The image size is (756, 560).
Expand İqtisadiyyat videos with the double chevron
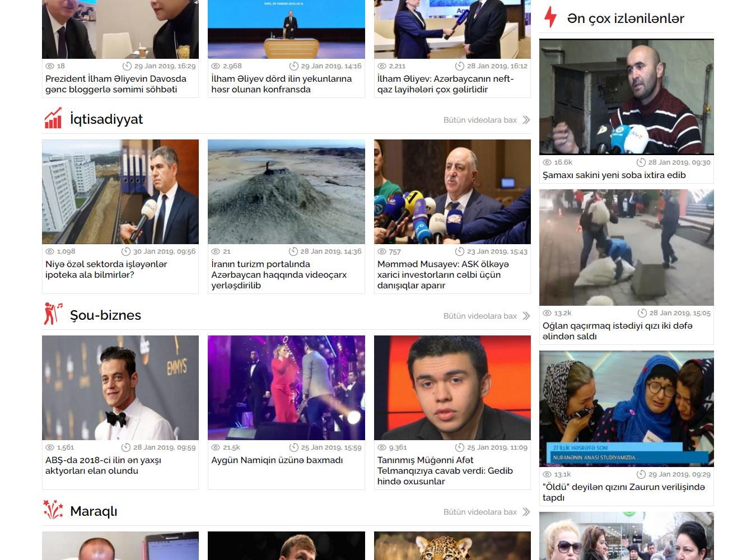click(x=526, y=120)
